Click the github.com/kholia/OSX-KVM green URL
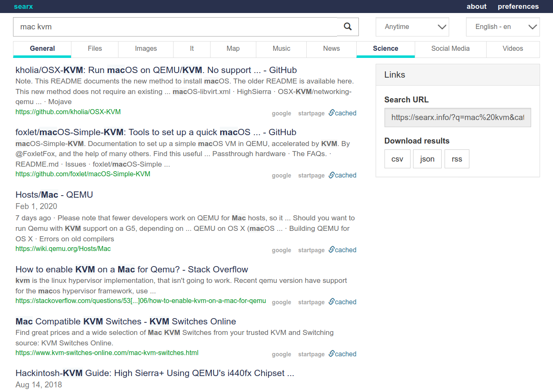The image size is (553, 392). pos(68,112)
